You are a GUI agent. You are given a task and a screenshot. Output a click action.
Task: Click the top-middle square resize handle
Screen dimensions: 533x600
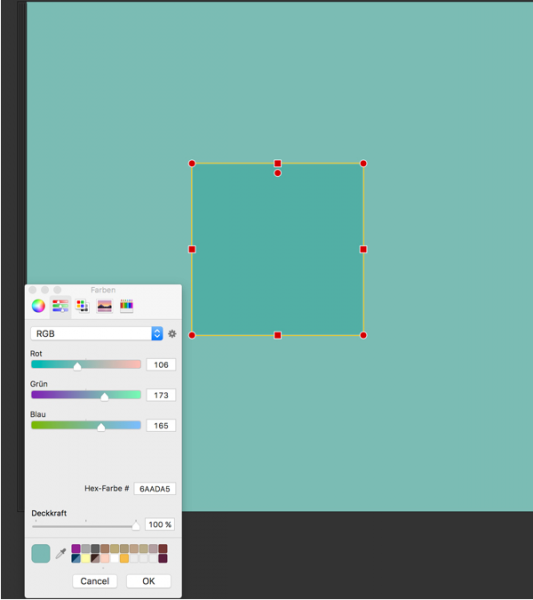pos(278,163)
